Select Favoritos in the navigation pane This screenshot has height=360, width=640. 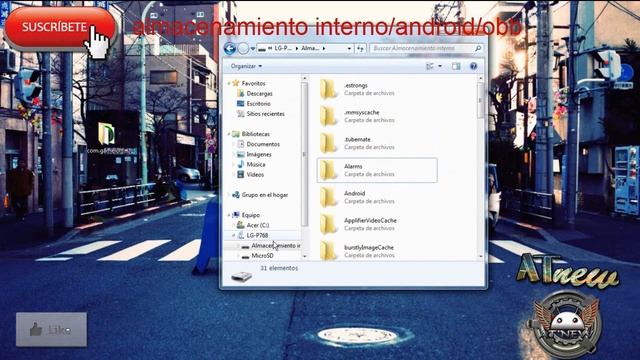(253, 83)
